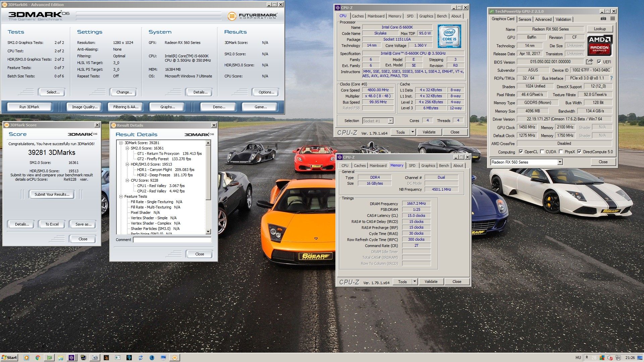This screenshot has height=362, width=644.
Task: Click the Comment input field
Action: coord(172,240)
